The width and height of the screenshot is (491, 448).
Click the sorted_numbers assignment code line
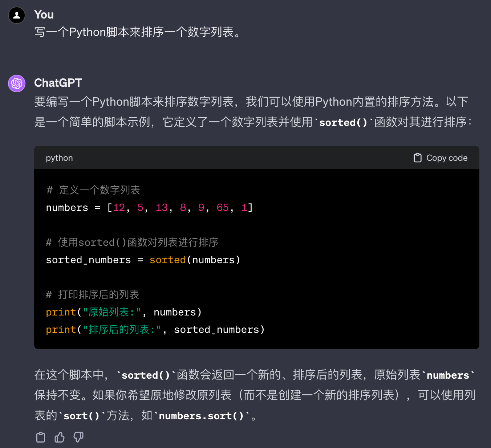pos(143,260)
